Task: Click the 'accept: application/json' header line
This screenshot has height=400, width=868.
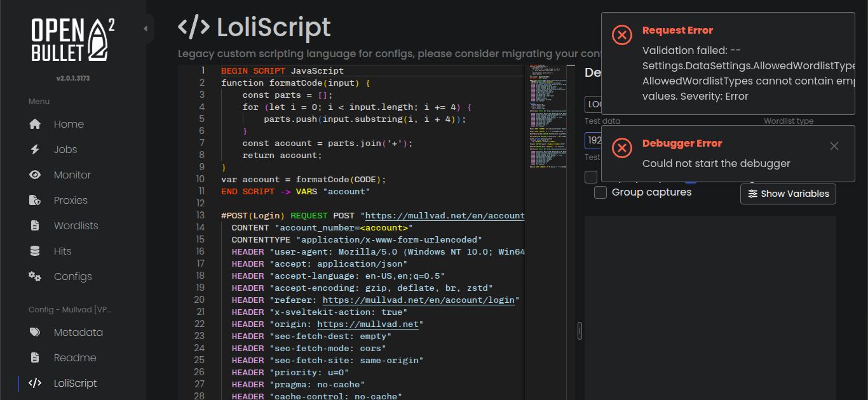Action: tap(320, 263)
